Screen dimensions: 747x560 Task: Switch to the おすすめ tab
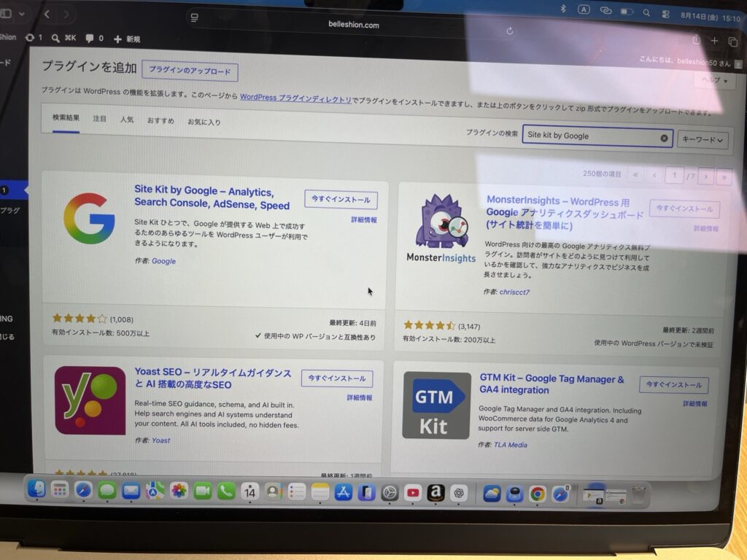tap(160, 120)
